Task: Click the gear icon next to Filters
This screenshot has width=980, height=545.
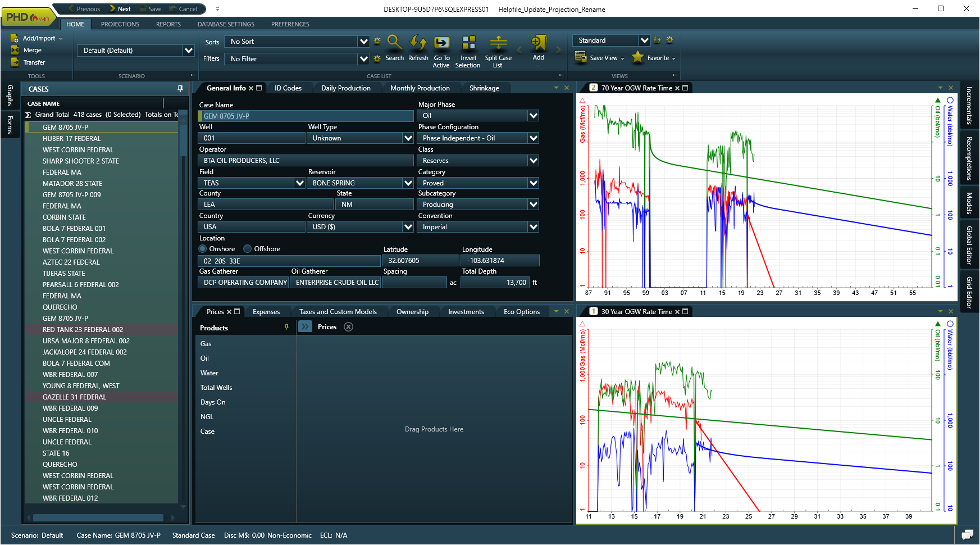Action: coord(377,59)
